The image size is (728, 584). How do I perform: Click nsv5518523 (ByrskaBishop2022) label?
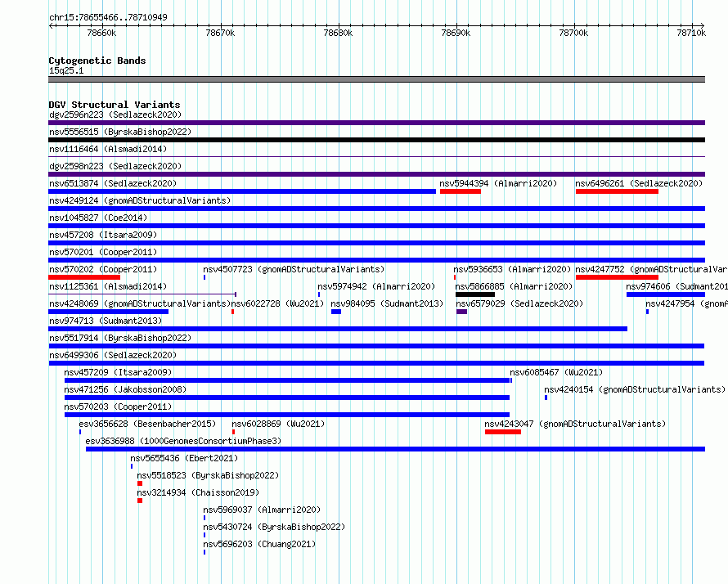(x=208, y=475)
